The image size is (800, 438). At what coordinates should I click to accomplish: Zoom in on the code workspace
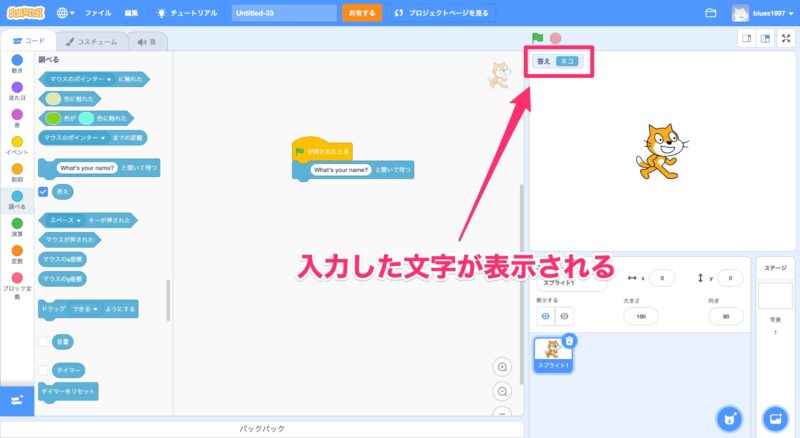[x=502, y=367]
